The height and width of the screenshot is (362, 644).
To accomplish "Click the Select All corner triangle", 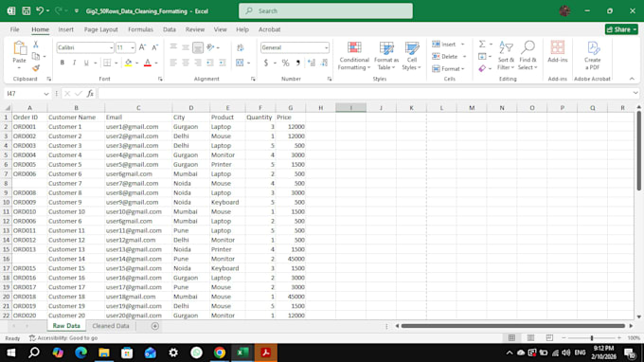I will pos(8,108).
